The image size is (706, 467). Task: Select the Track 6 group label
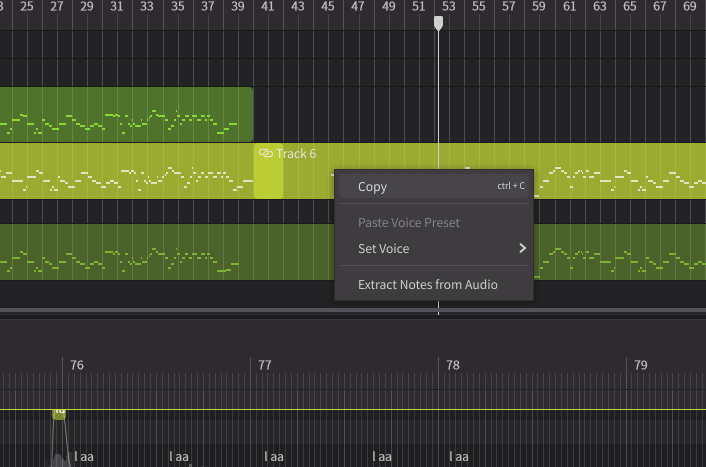pos(296,154)
